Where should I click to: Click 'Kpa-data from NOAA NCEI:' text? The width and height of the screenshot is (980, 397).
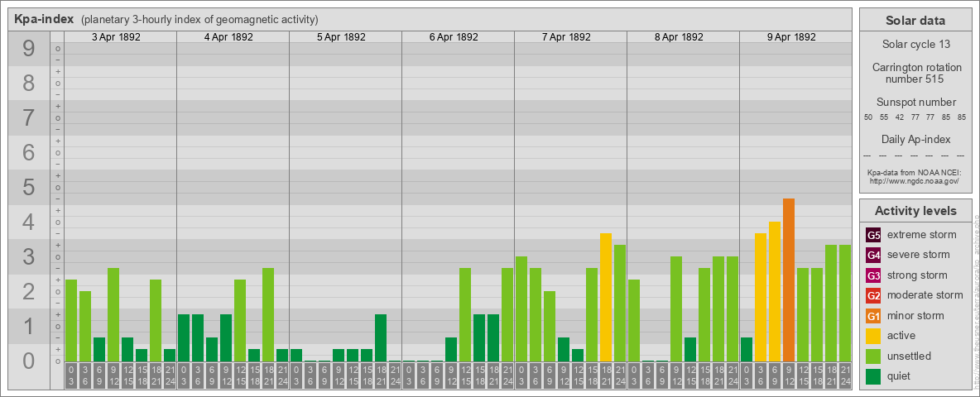tap(913, 172)
